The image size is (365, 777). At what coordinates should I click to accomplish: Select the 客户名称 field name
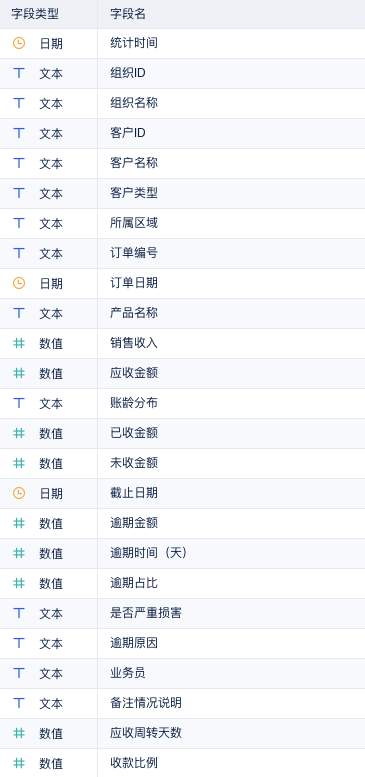click(134, 163)
